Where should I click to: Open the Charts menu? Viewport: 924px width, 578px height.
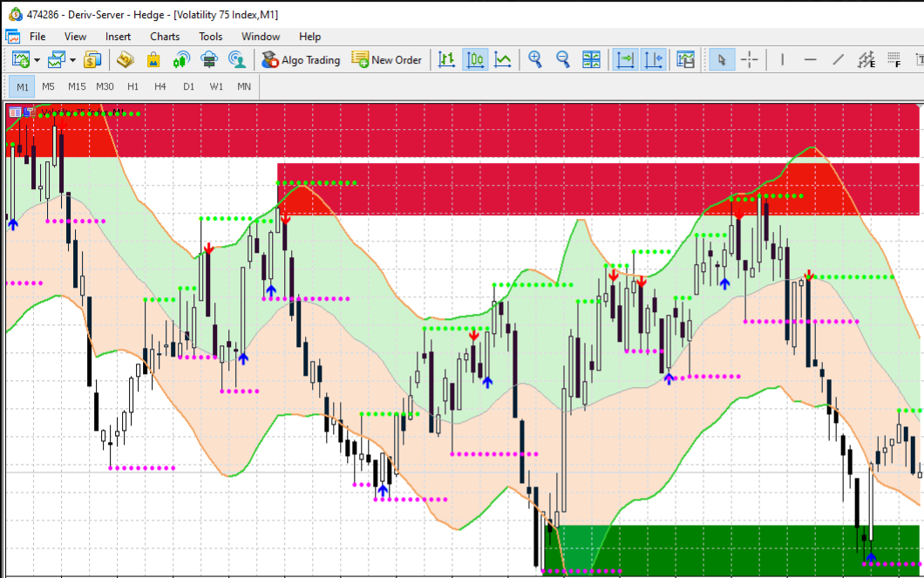[165, 37]
